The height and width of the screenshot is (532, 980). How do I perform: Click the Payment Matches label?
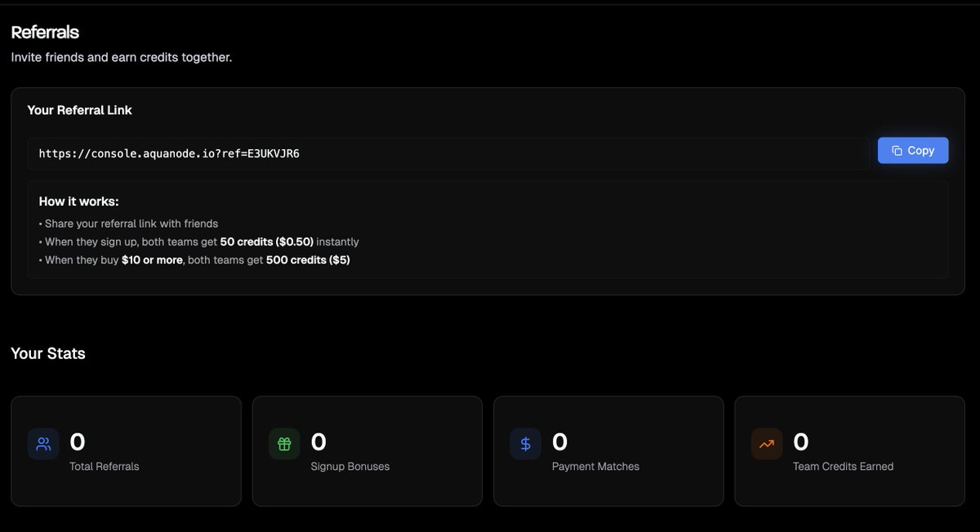coord(595,467)
